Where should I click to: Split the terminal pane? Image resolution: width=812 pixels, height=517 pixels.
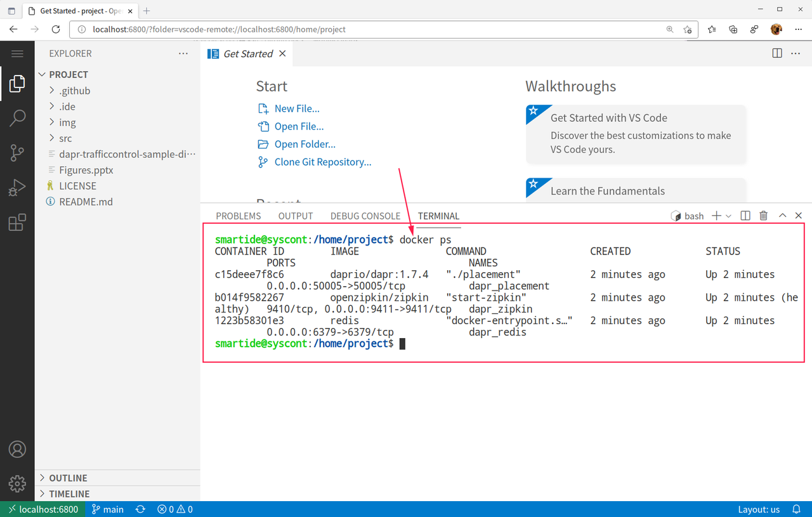pyautogui.click(x=745, y=216)
